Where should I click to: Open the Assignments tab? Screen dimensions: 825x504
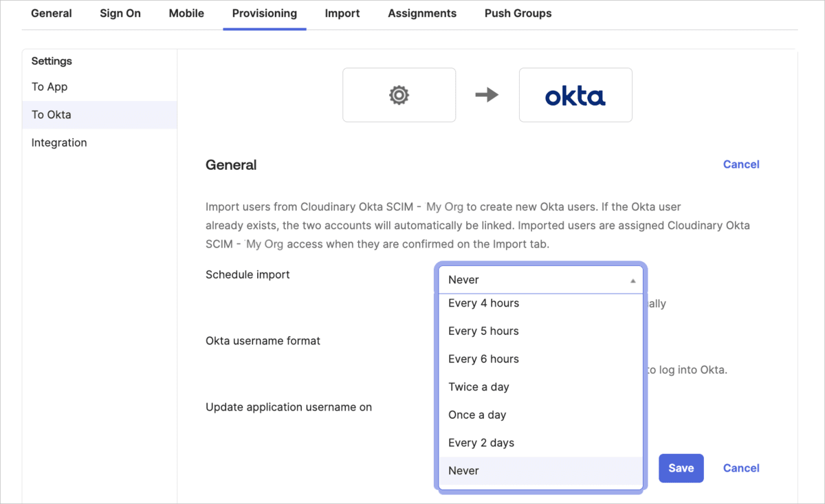(x=422, y=13)
